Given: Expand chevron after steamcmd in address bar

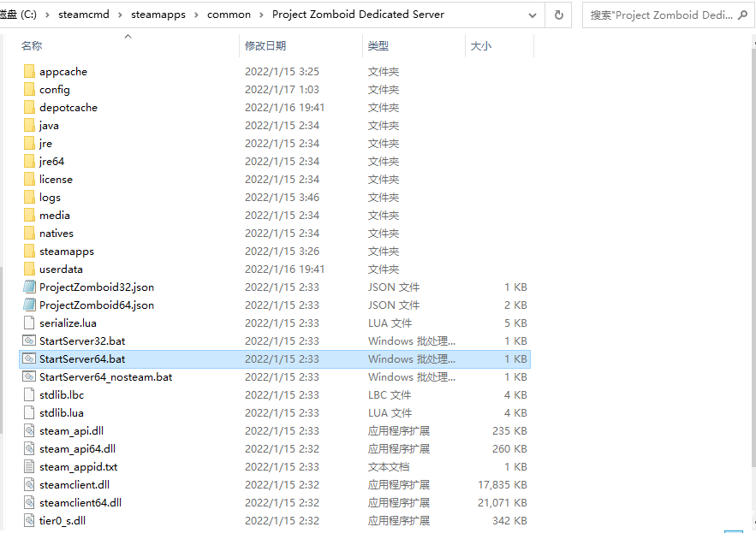Looking at the screenshot, I should click(120, 15).
